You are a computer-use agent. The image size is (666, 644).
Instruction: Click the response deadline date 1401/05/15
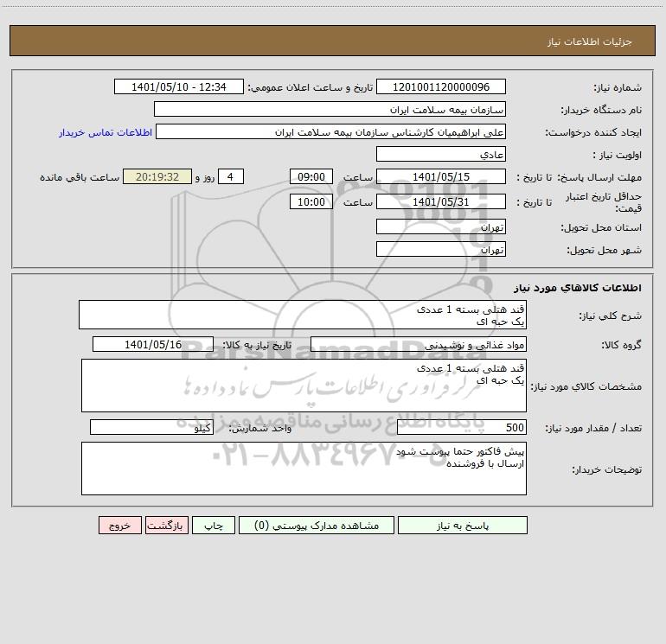[x=441, y=176]
